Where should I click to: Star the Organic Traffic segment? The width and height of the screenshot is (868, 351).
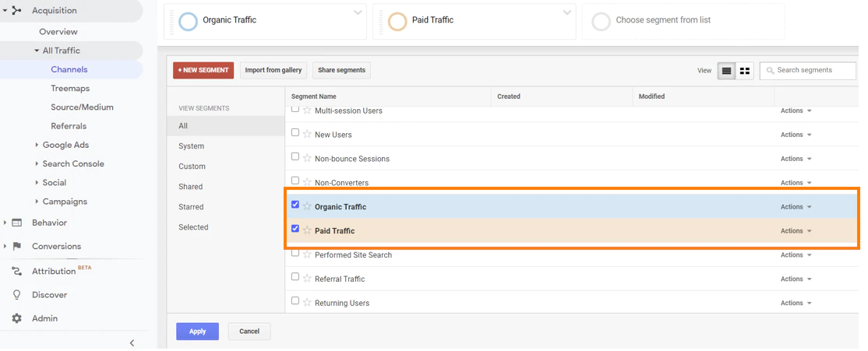click(307, 207)
